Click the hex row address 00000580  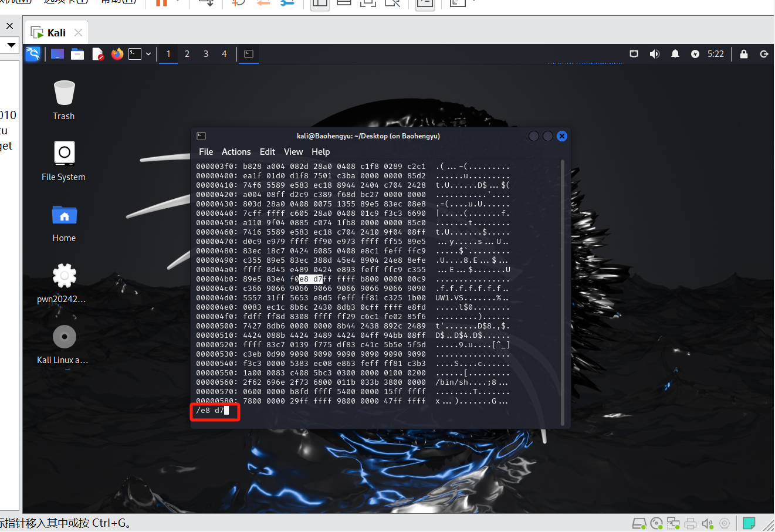(217, 401)
